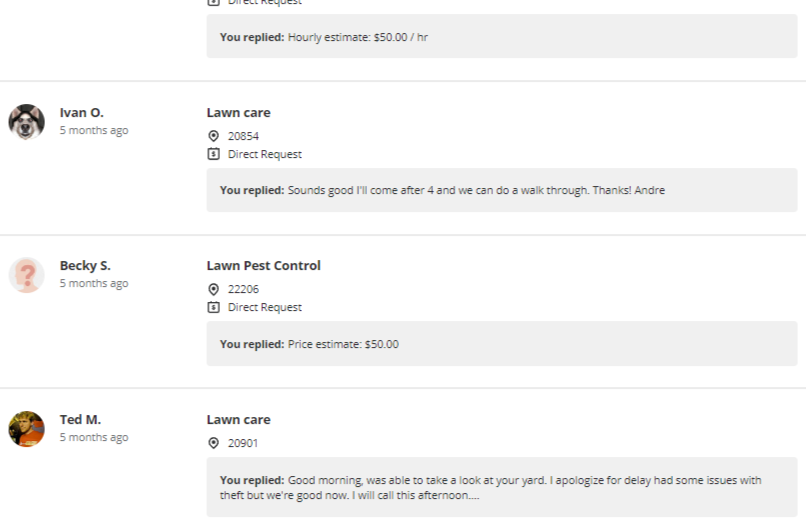The height and width of the screenshot is (523, 806).
Task: Open the Lawn Pest Control request title
Action: 263,266
